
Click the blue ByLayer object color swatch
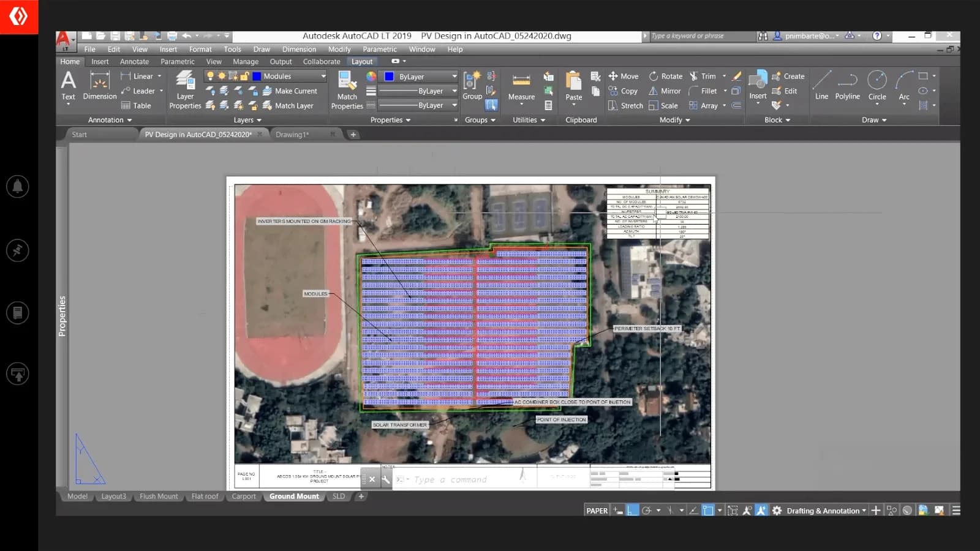pyautogui.click(x=389, y=77)
